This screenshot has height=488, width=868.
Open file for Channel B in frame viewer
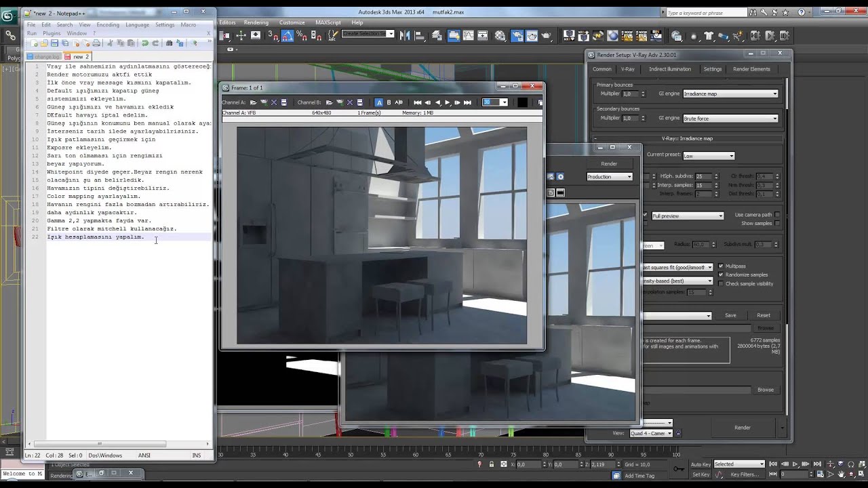pyautogui.click(x=330, y=102)
